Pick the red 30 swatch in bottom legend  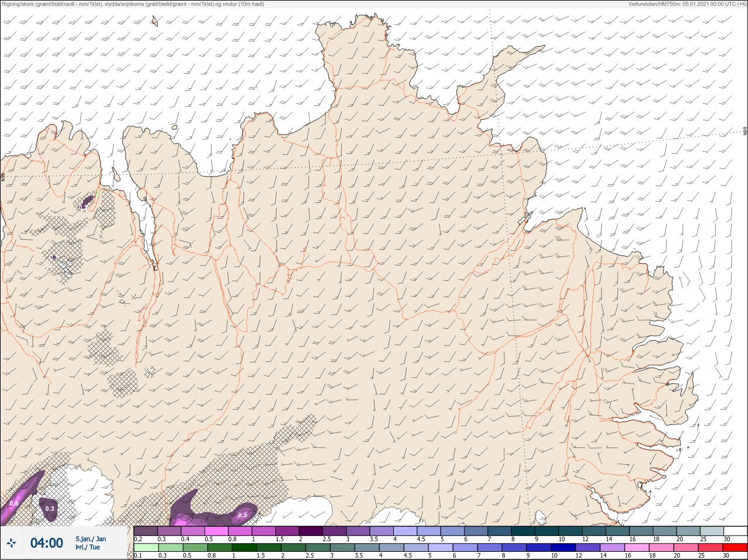[735, 548]
